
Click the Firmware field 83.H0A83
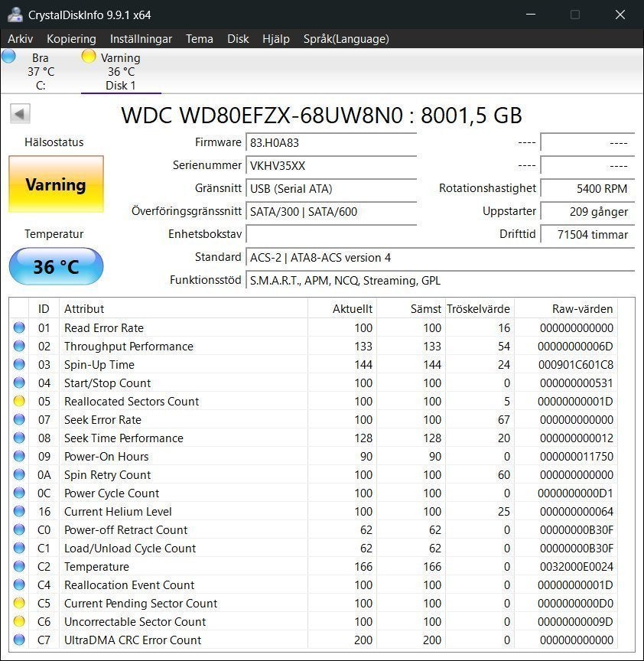[x=331, y=142]
